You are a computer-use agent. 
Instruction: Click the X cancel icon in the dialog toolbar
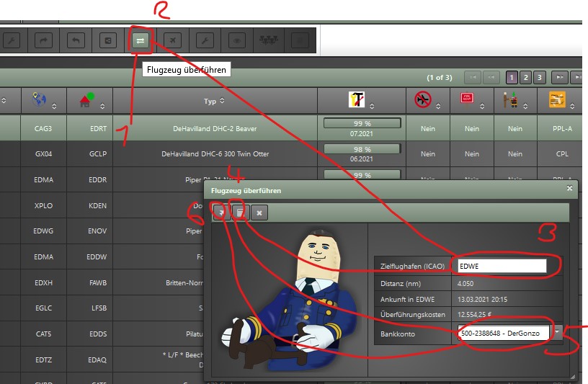point(259,212)
